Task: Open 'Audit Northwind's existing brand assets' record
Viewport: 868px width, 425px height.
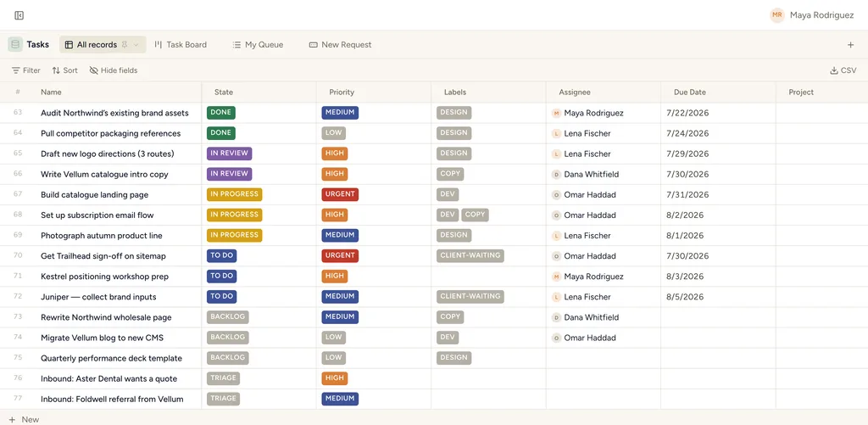Action: point(114,113)
